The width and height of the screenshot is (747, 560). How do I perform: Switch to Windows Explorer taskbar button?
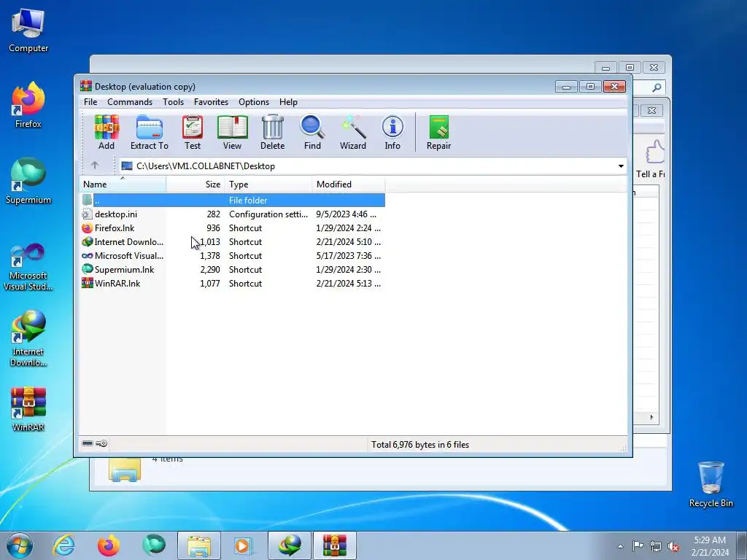[x=199, y=545]
